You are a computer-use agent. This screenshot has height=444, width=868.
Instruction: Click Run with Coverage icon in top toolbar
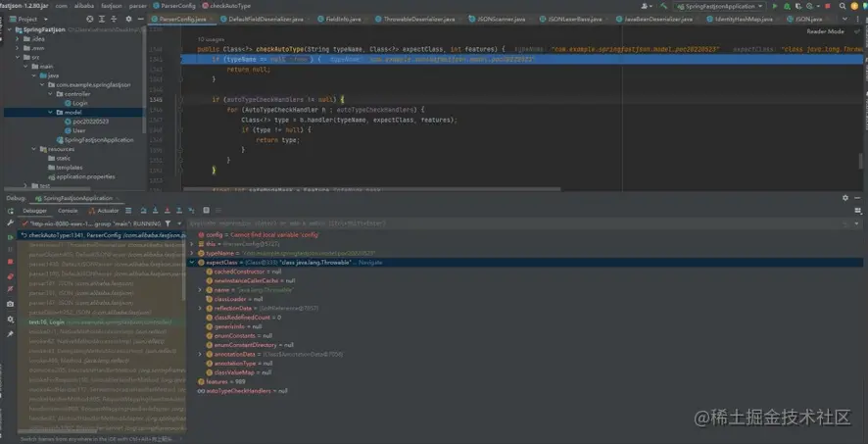click(796, 6)
